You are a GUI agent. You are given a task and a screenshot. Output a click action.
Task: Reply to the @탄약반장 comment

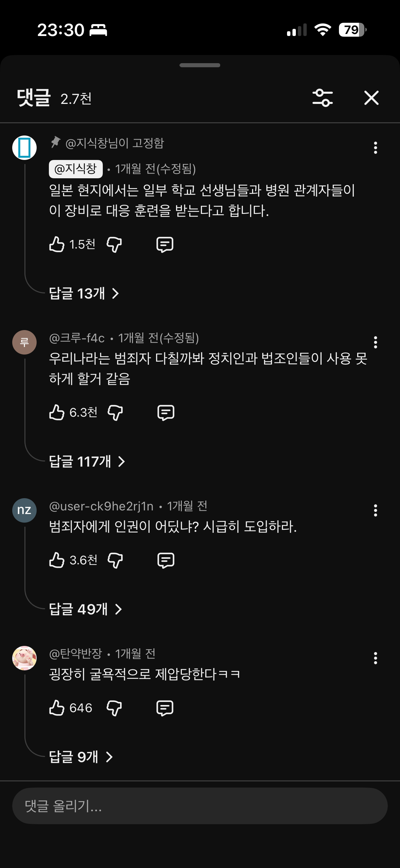point(165,708)
